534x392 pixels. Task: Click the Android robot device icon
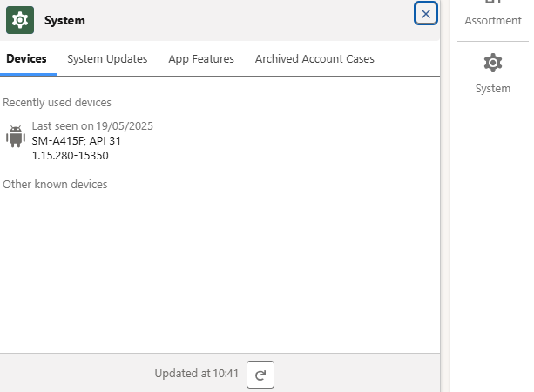point(16,137)
